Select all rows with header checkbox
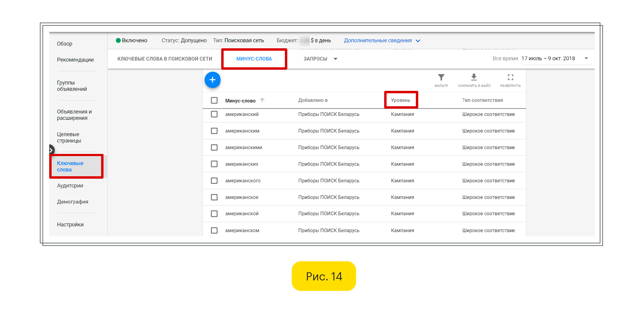Image resolution: width=644 pixels, height=310 pixels. [214, 100]
